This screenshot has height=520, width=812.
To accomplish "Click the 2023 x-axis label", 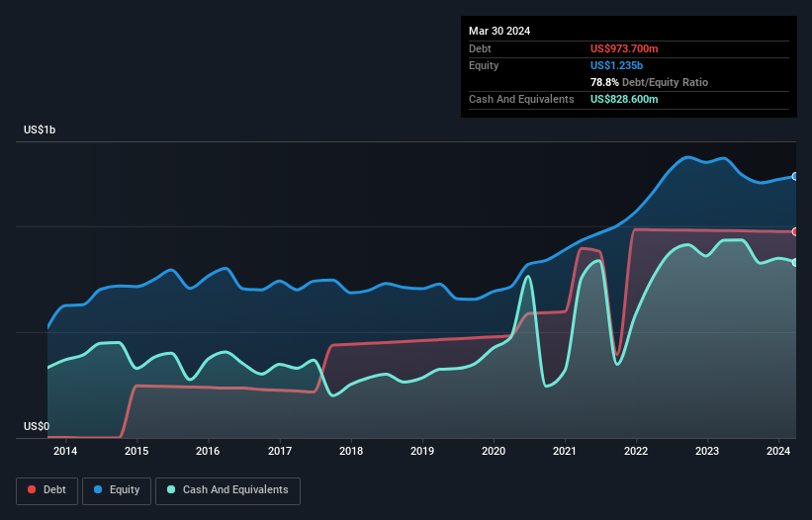I will (x=707, y=451).
